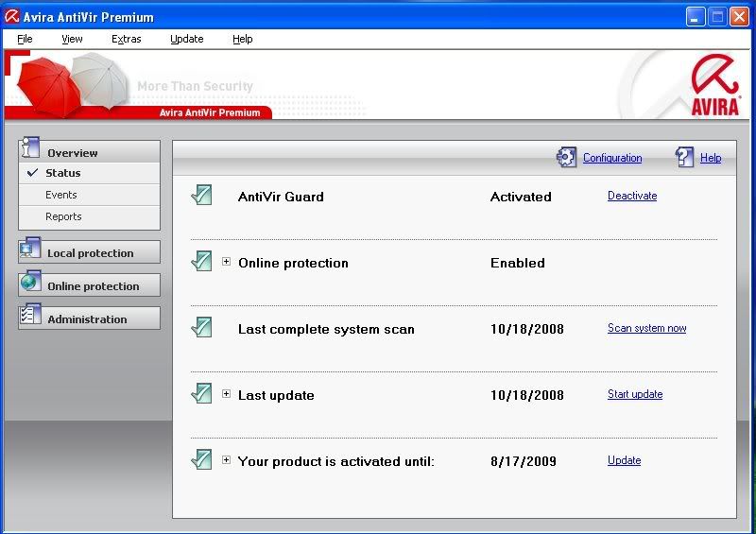
Task: Click the last system scan date 10/18/2008
Action: 527,329
